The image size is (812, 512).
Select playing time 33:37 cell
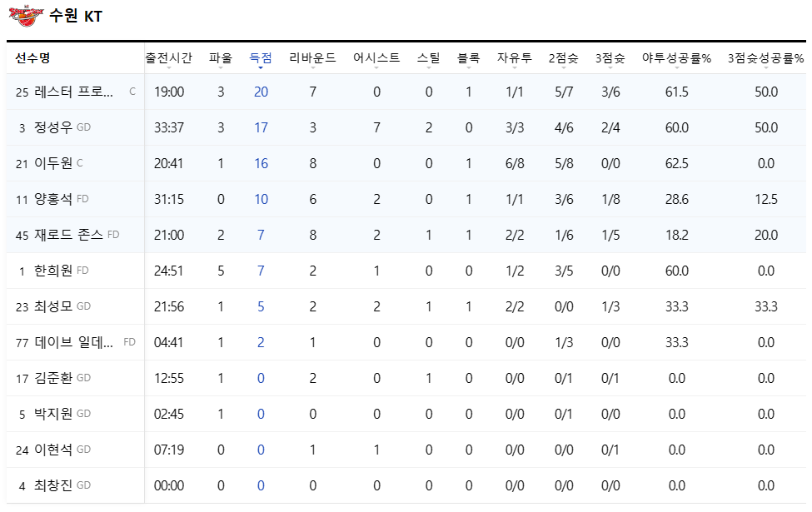[x=169, y=127]
